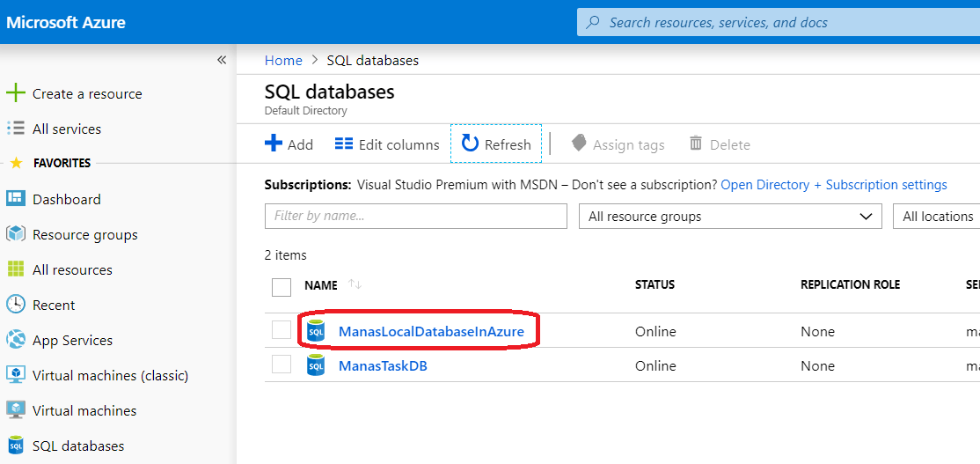
Task: Toggle the select-all checkbox in header
Action: coord(282,287)
